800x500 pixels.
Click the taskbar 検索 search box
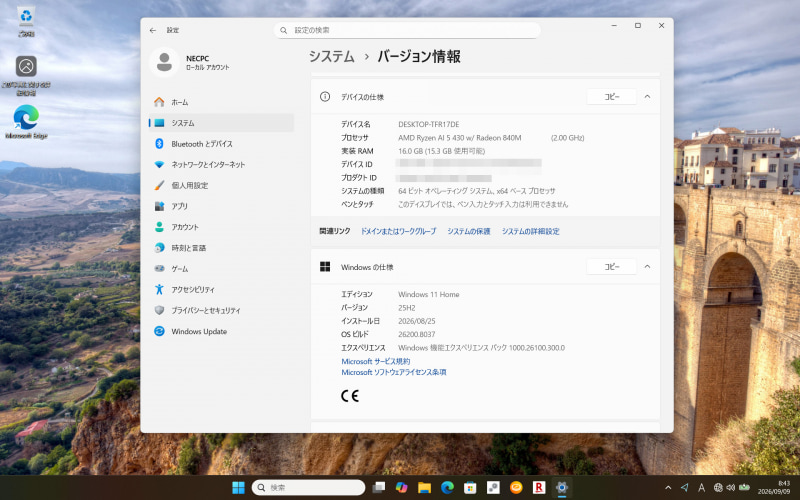(x=308, y=488)
